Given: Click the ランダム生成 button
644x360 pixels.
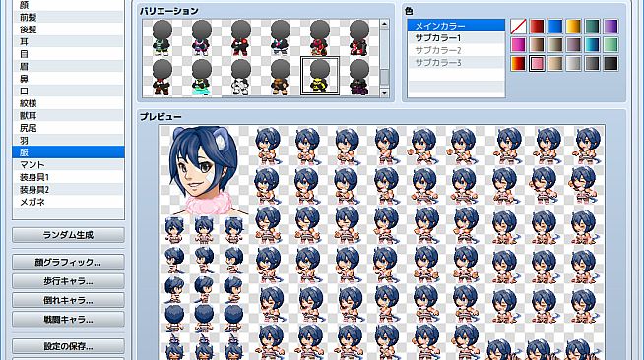Looking at the screenshot, I should (x=68, y=235).
